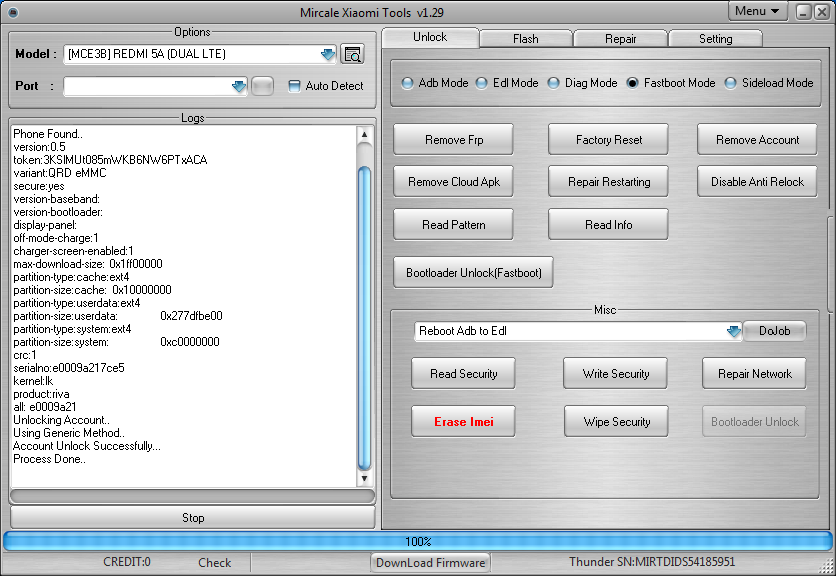Viewport: 836px width, 576px height.
Task: Click the 'max-download-size' log line
Action: (x=88, y=264)
